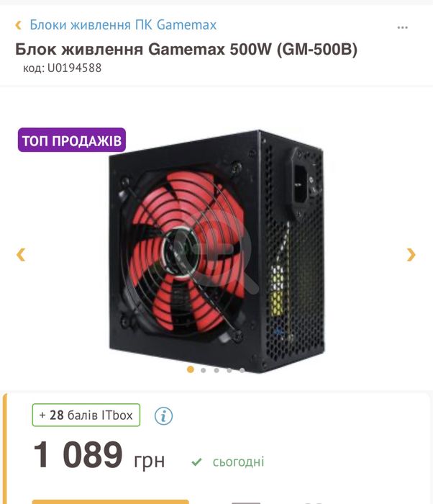Click the сьогодні availability label

(238, 462)
